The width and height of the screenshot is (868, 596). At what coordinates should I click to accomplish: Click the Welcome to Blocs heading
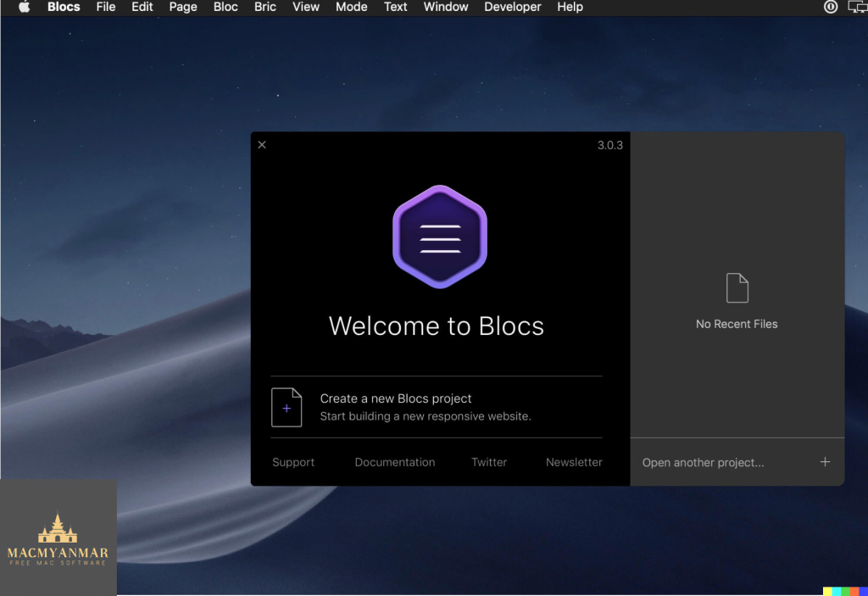coord(437,326)
